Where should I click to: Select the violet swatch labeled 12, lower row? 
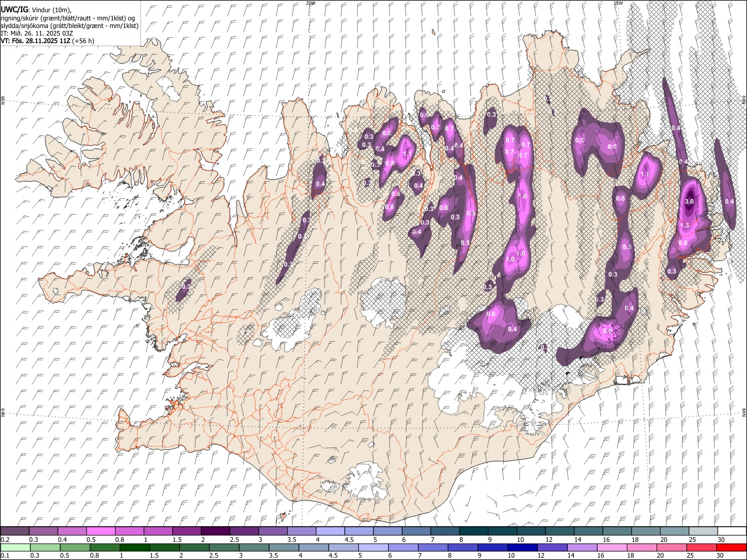551,547
